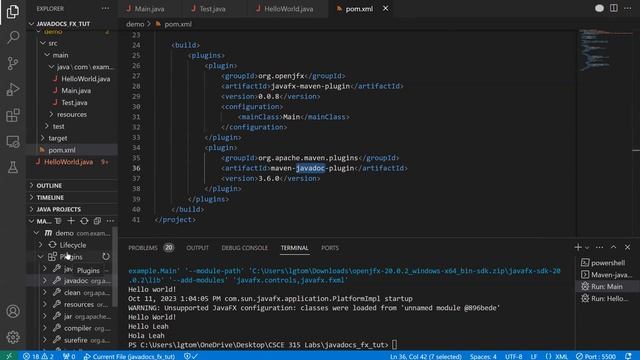Open the Manage settings gear
Image resolution: width=640 pixels, height=360 pixels.
[13, 337]
